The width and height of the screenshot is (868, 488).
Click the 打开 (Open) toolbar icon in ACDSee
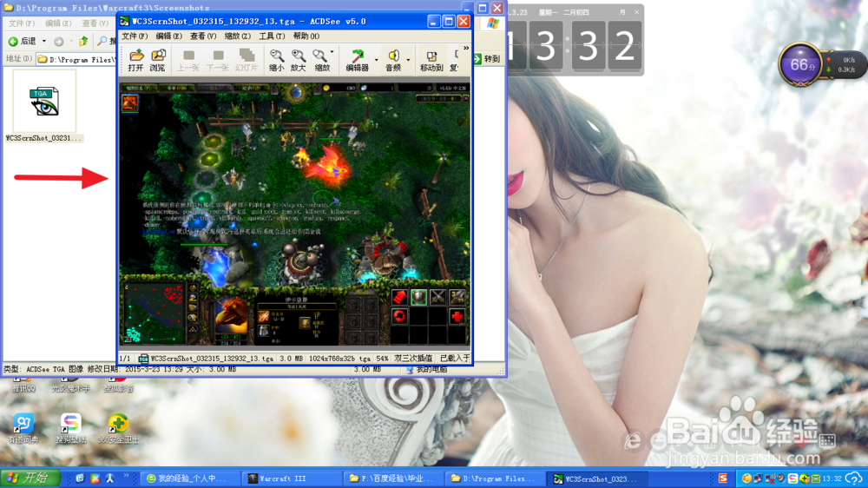[x=135, y=60]
